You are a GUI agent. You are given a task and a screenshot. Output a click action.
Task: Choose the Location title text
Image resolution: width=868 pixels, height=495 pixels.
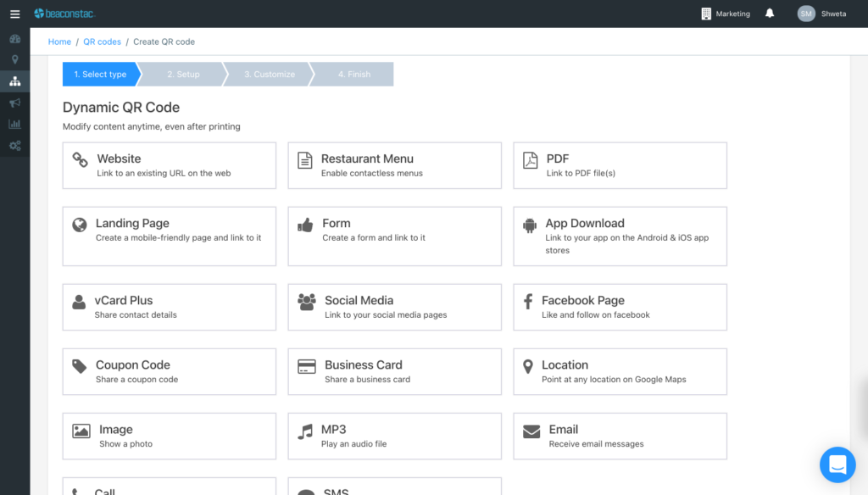point(565,364)
